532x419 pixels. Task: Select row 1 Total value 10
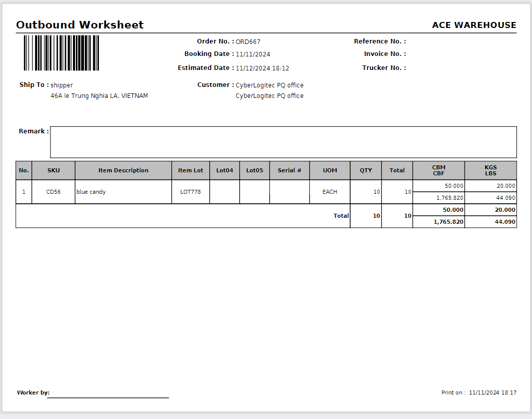click(397, 192)
